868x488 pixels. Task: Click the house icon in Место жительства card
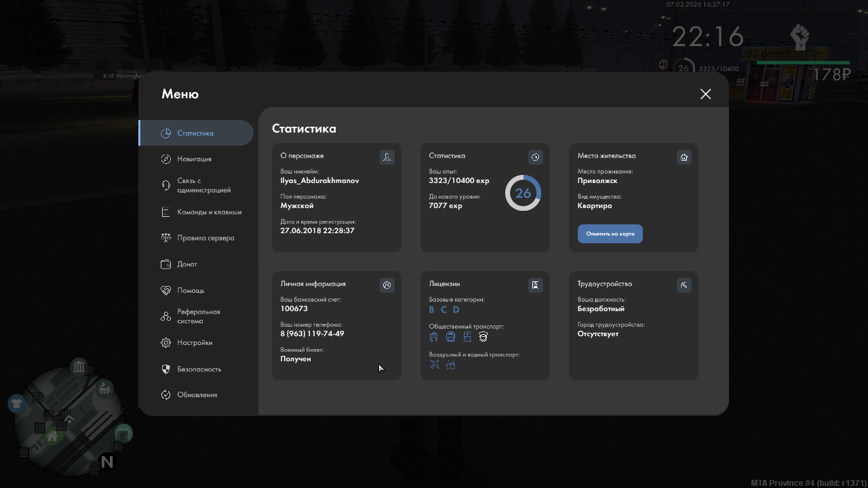[x=684, y=157]
